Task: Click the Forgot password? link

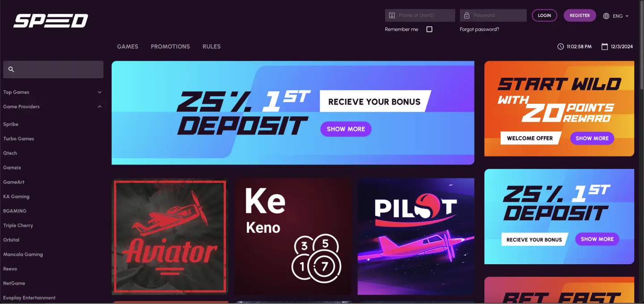Action: [479, 29]
